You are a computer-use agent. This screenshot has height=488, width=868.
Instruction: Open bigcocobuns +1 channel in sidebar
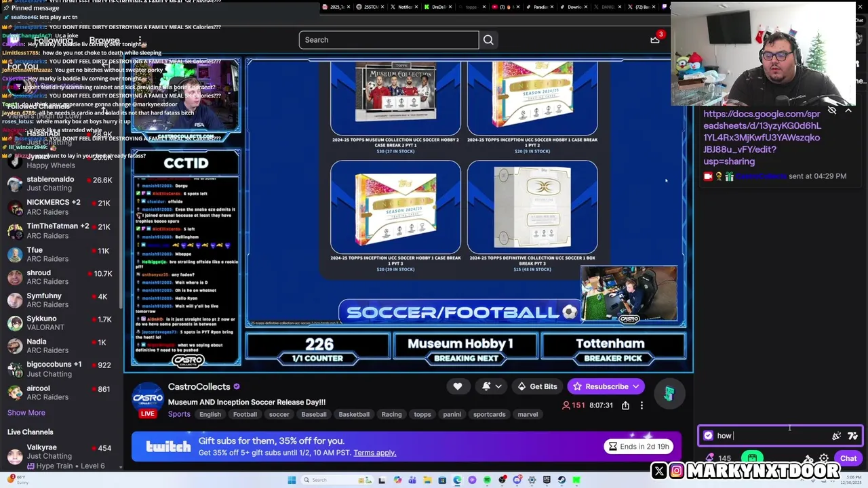(61, 369)
